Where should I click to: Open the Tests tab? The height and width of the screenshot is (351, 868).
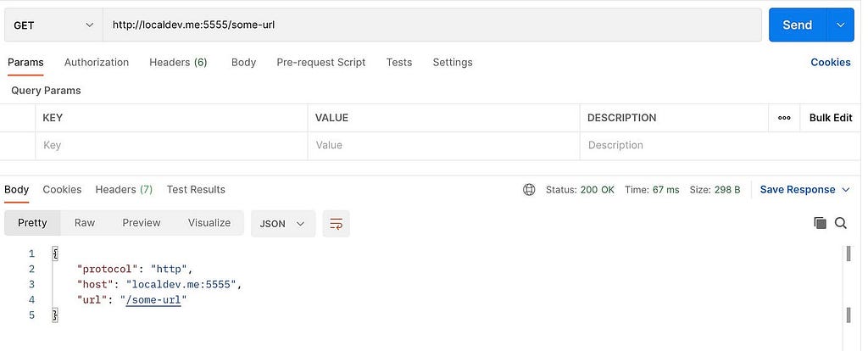click(x=399, y=63)
